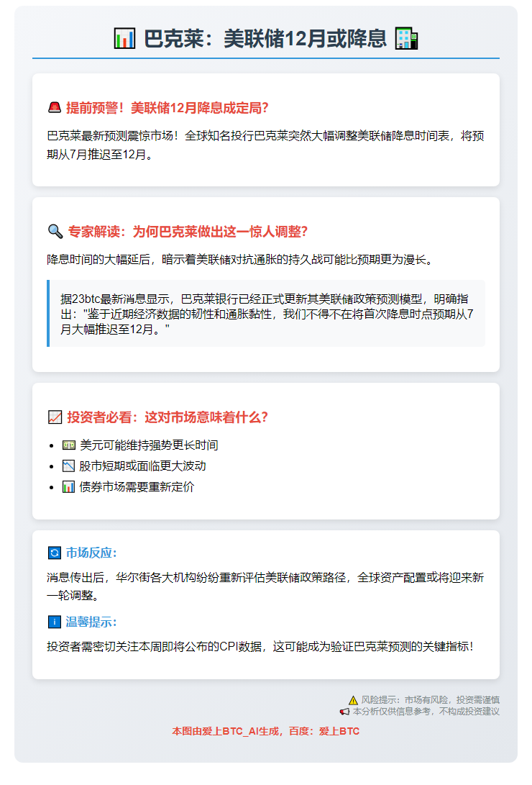
Task: Click the bullet text 美元可能维持强势更长时间
Action: pos(149,445)
